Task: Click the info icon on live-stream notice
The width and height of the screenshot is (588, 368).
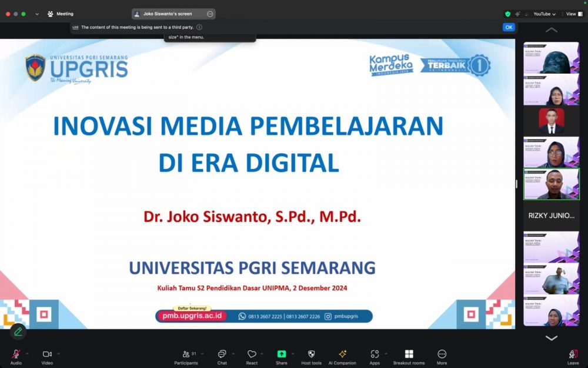Action: 199,27
